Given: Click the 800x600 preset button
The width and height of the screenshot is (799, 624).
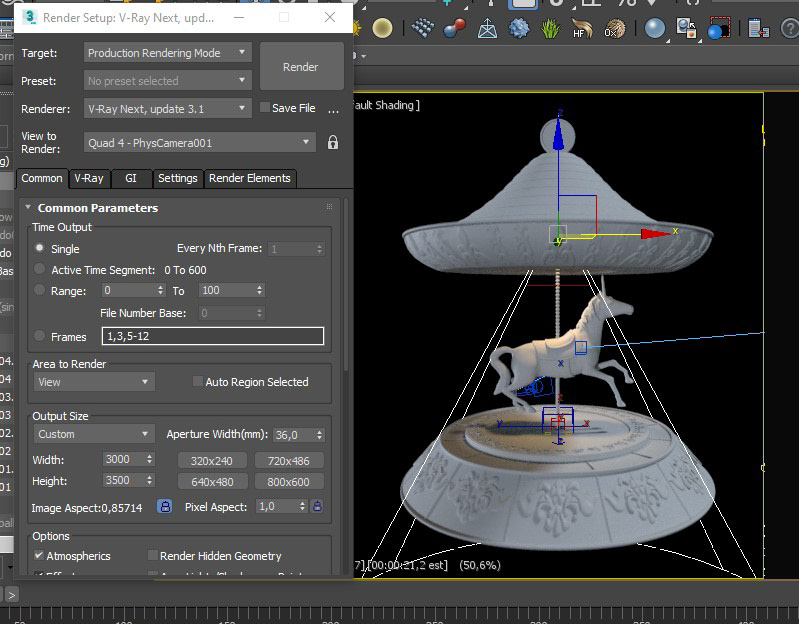Looking at the screenshot, I should pyautogui.click(x=289, y=482).
